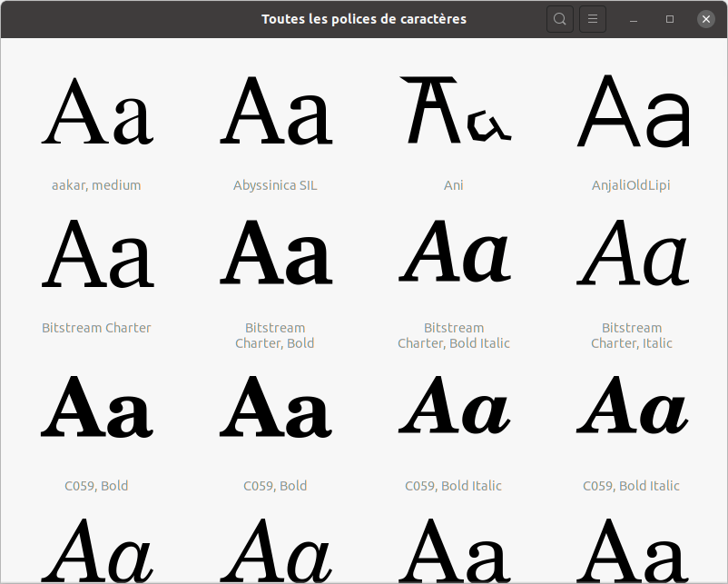Click the "Abyssinica SIL" text label

(x=275, y=185)
